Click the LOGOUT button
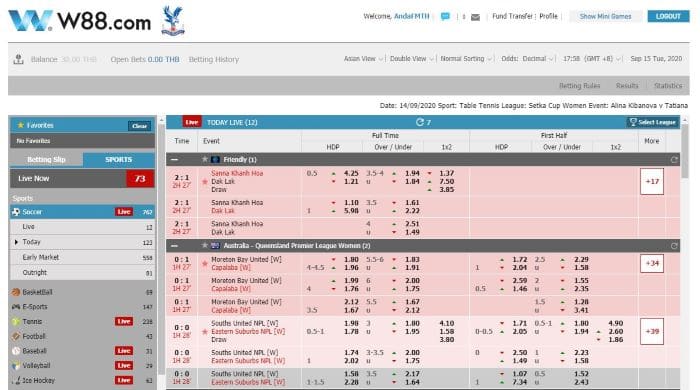The width and height of the screenshot is (700, 390). point(668,16)
